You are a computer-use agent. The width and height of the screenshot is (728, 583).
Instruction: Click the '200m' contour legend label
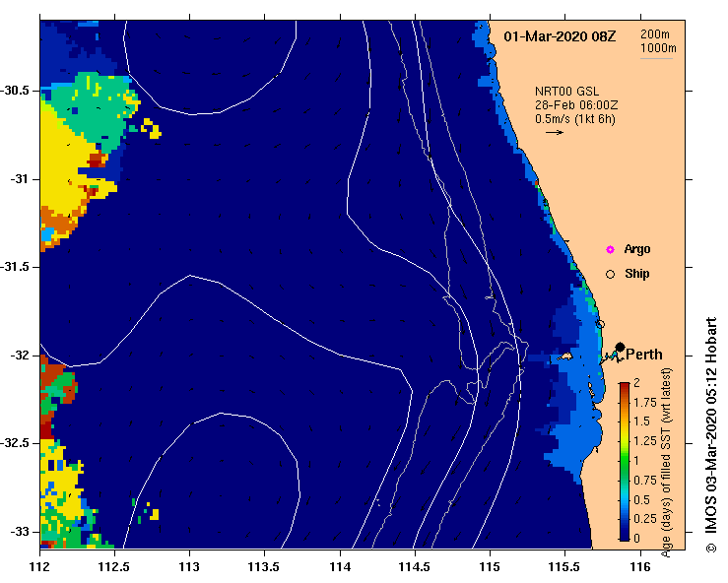point(655,33)
